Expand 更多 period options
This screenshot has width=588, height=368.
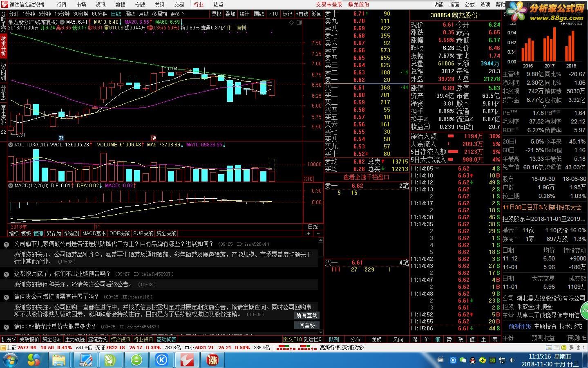point(177,14)
